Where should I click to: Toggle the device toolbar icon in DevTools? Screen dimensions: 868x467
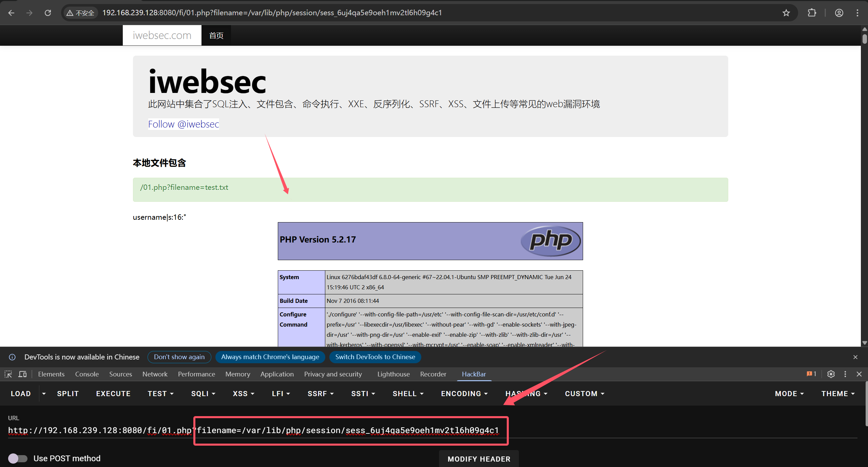(x=22, y=374)
